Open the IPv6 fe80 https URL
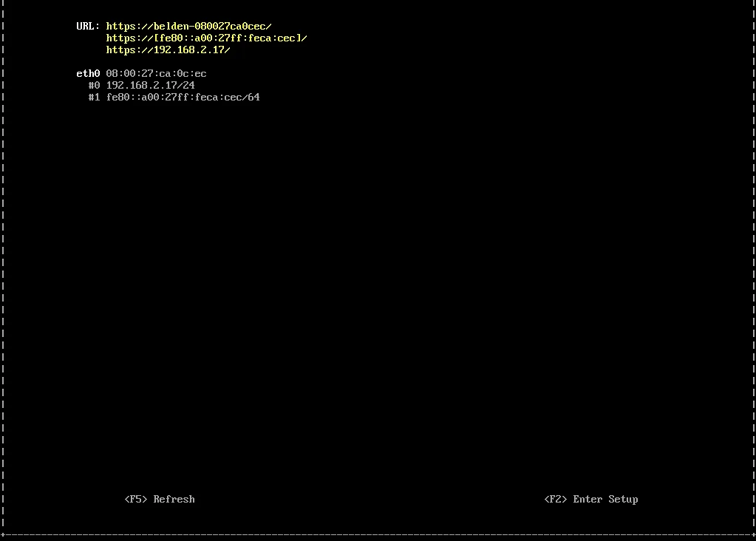 [206, 38]
